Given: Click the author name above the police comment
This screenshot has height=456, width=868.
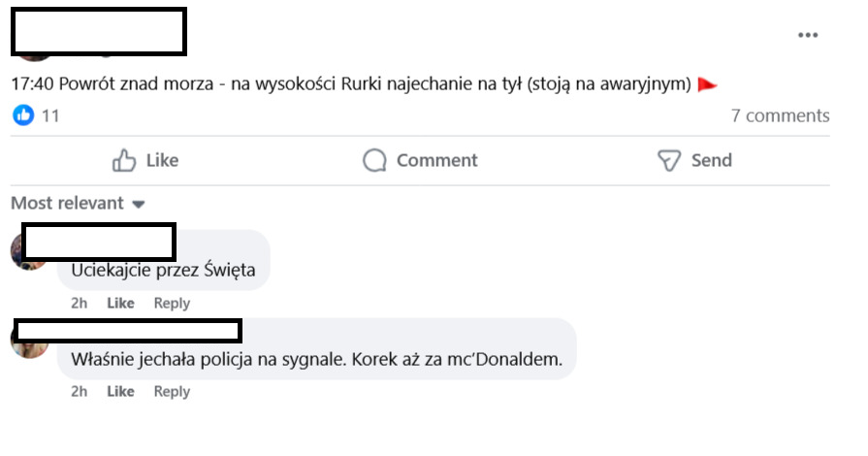Looking at the screenshot, I should coord(128,330).
